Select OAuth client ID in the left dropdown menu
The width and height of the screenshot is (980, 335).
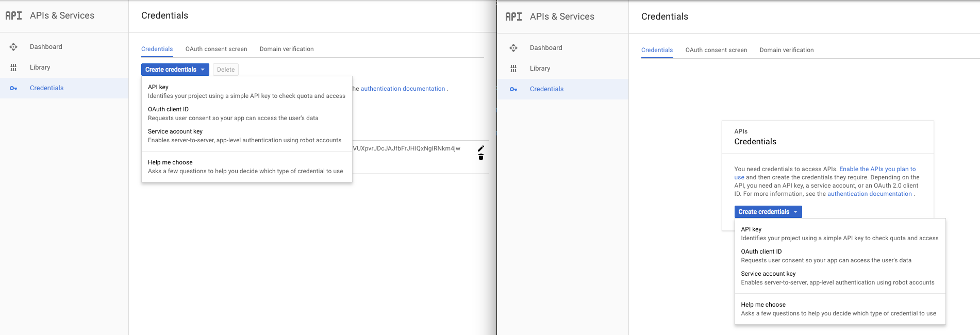(x=247, y=113)
